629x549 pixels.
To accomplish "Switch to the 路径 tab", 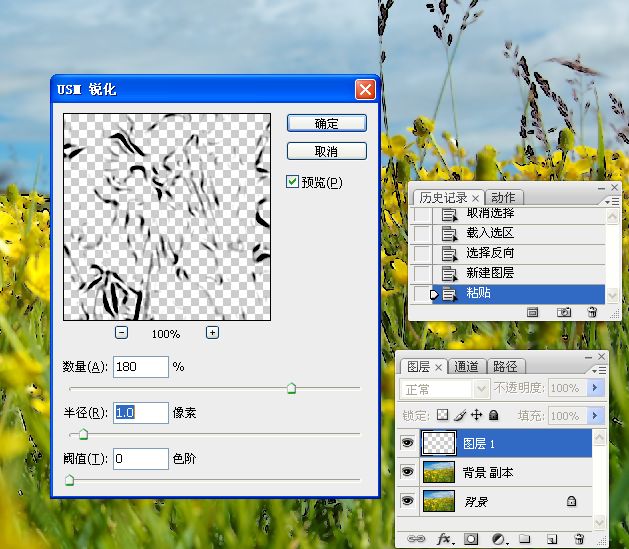I will pyautogui.click(x=505, y=367).
